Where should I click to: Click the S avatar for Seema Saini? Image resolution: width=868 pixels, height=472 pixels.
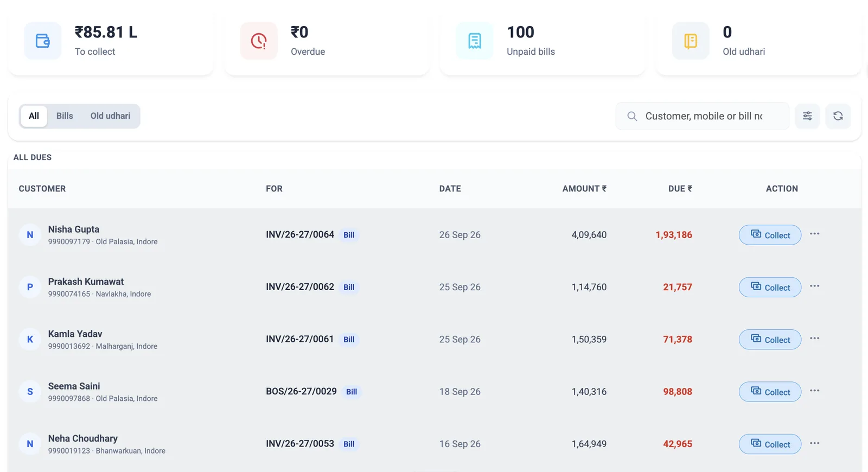click(30, 392)
